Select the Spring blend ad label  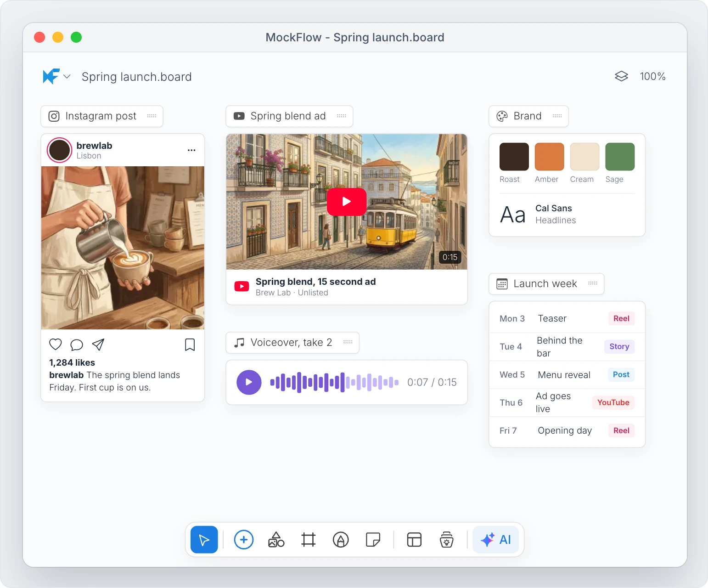(289, 116)
